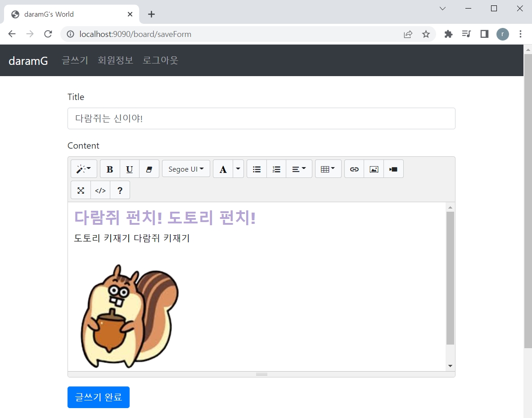The width and height of the screenshot is (532, 418).
Task: Apply the recent font color A button
Action: tap(223, 169)
